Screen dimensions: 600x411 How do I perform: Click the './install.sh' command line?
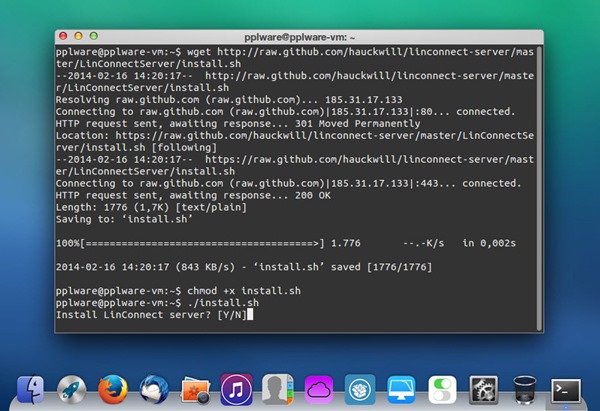point(157,303)
